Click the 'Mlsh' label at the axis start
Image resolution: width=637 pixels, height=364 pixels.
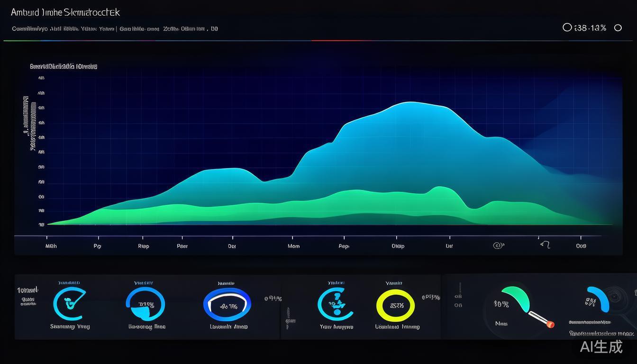[x=51, y=246]
